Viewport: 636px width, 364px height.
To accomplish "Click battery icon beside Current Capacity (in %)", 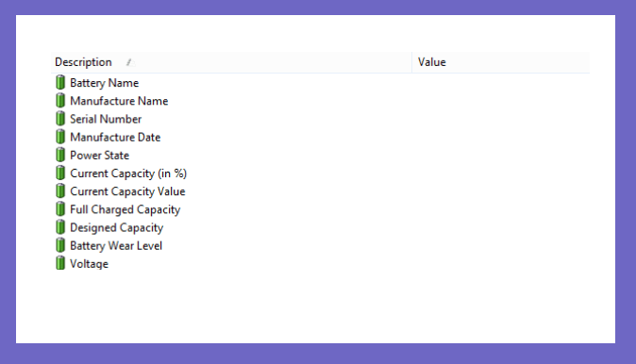I will click(60, 173).
